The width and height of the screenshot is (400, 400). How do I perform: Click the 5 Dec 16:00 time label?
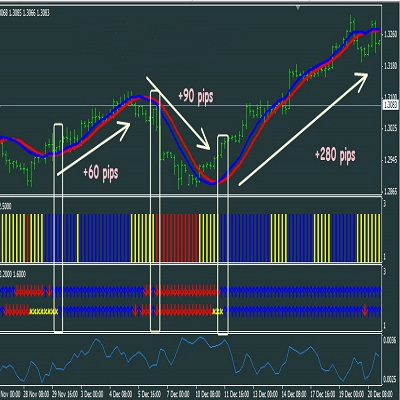[x=150, y=394]
